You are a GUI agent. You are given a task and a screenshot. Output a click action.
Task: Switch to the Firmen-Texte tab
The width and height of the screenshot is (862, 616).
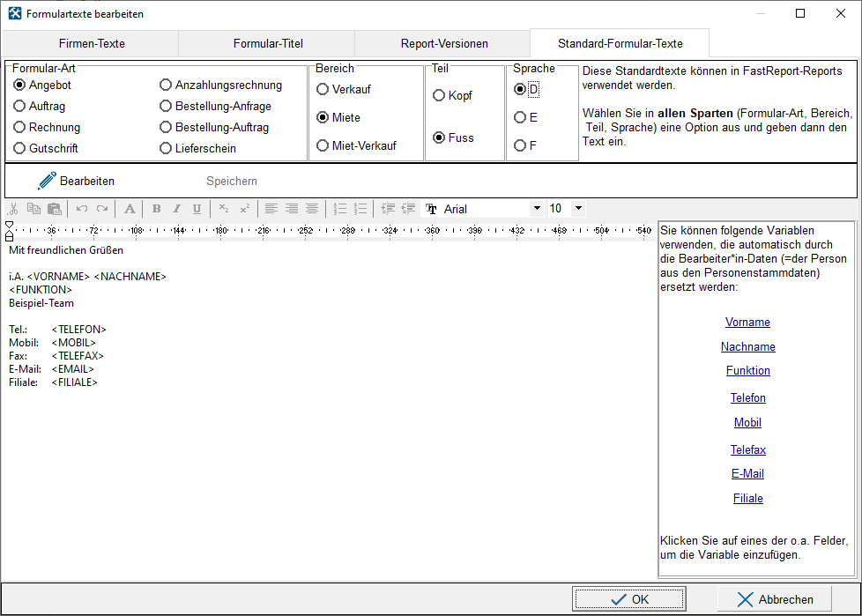click(92, 43)
